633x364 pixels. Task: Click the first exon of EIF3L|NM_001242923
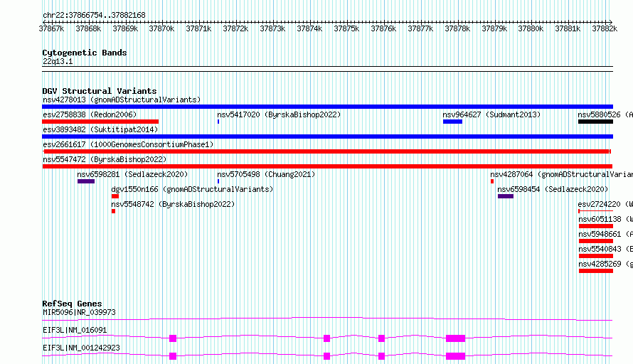173,356
